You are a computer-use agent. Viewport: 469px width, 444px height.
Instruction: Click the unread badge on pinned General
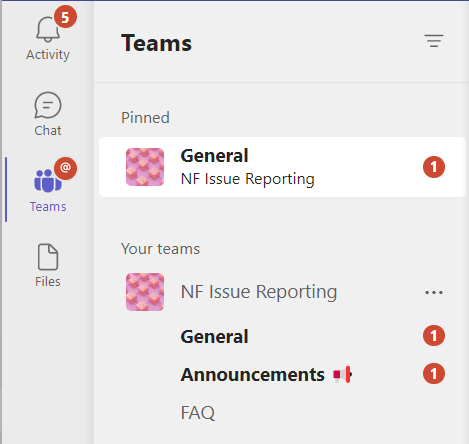pyautogui.click(x=434, y=167)
